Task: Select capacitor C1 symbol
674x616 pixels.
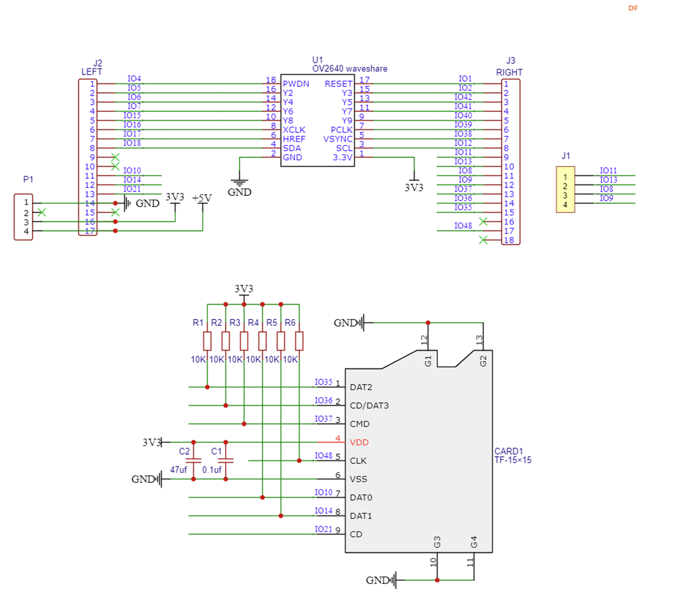Action: click(226, 461)
